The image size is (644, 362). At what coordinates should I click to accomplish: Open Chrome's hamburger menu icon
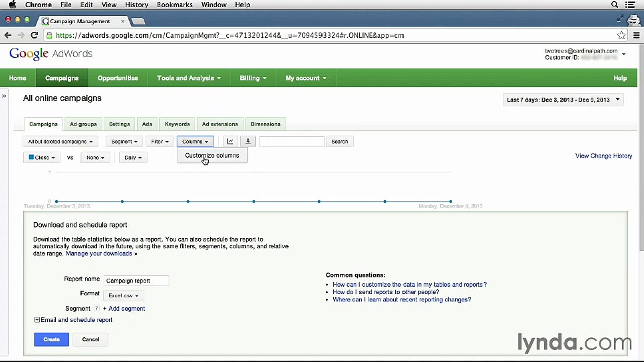[x=637, y=35]
